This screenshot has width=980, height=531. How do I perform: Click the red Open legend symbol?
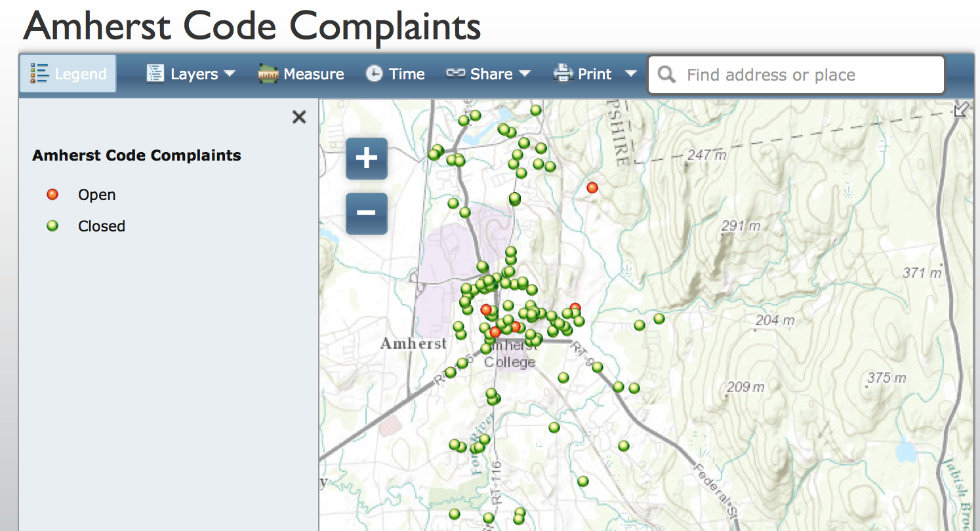coord(52,194)
